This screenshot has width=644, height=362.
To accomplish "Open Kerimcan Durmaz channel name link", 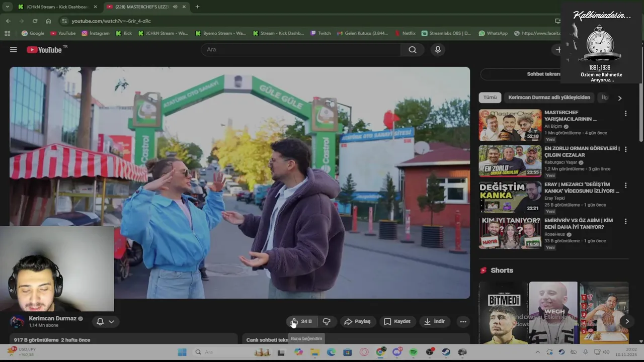I will (x=52, y=319).
